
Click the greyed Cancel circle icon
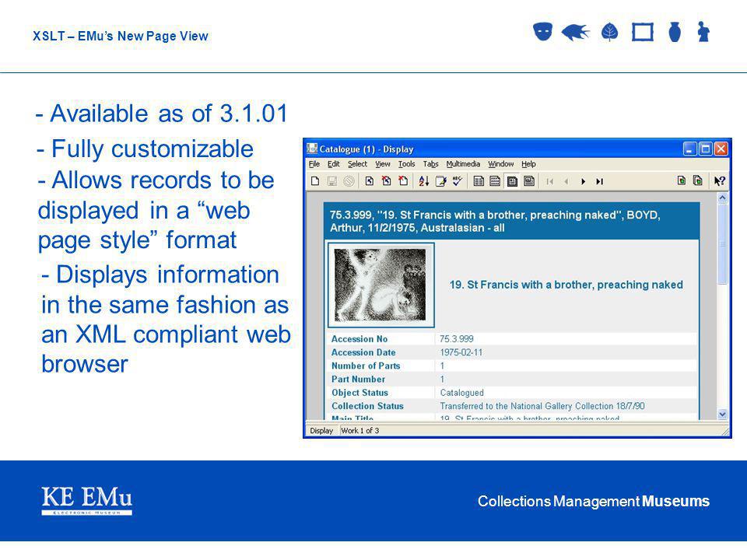coord(349,181)
